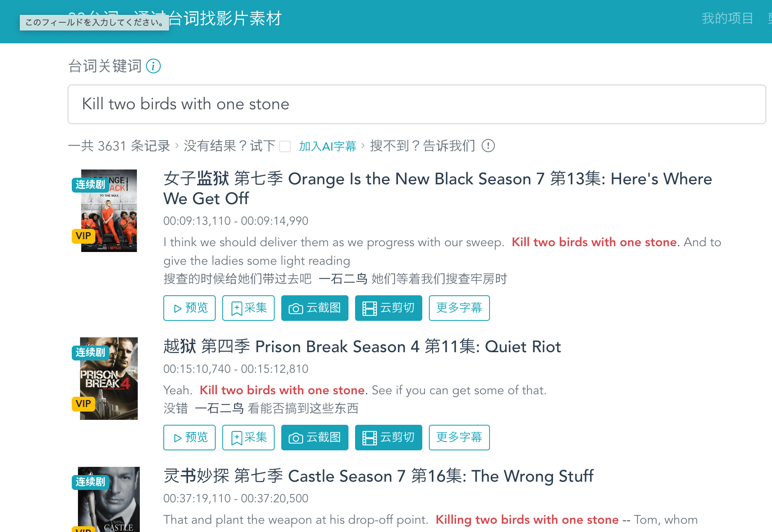Viewport: 772px width, 532px height.
Task: Click the Orange Is the New Black poster
Action: pyautogui.click(x=109, y=211)
